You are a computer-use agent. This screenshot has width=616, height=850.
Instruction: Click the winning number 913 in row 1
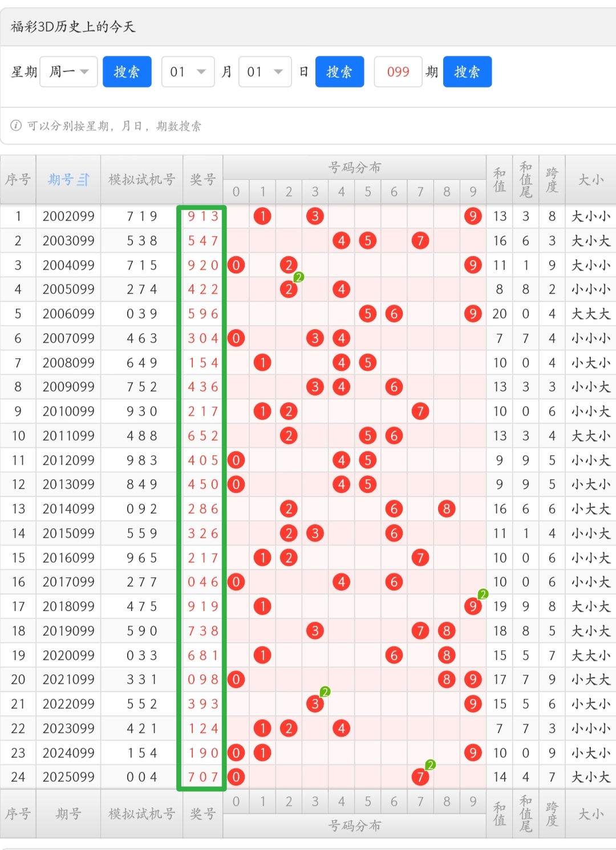203,216
